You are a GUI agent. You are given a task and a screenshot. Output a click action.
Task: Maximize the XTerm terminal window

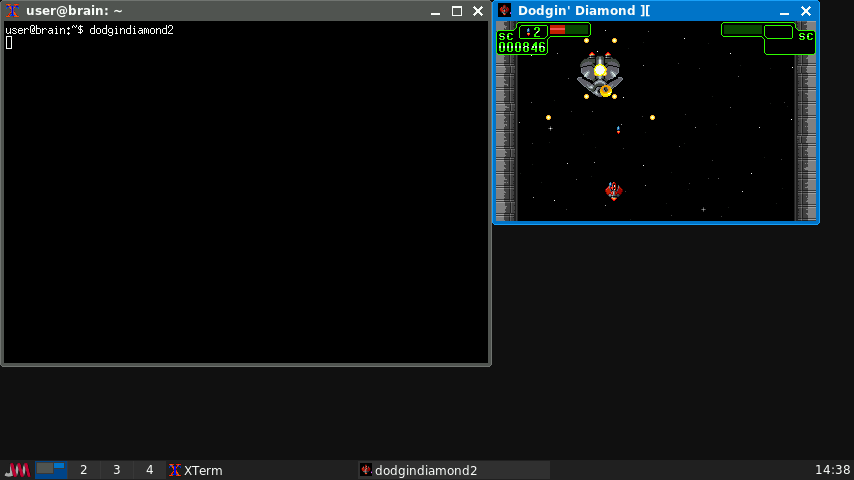point(457,11)
